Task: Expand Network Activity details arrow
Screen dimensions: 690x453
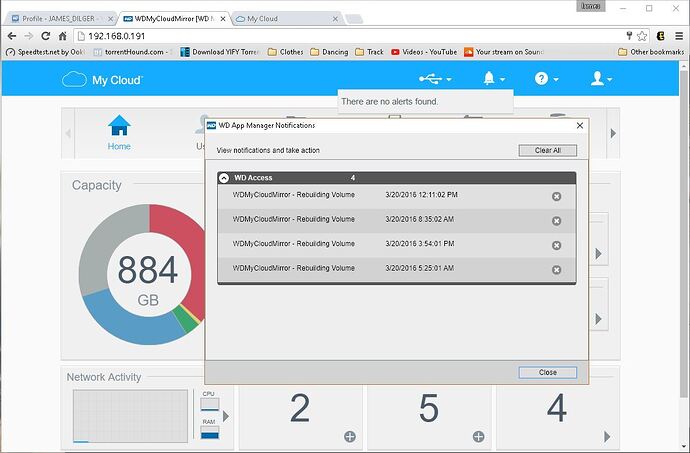Action: pos(226,416)
